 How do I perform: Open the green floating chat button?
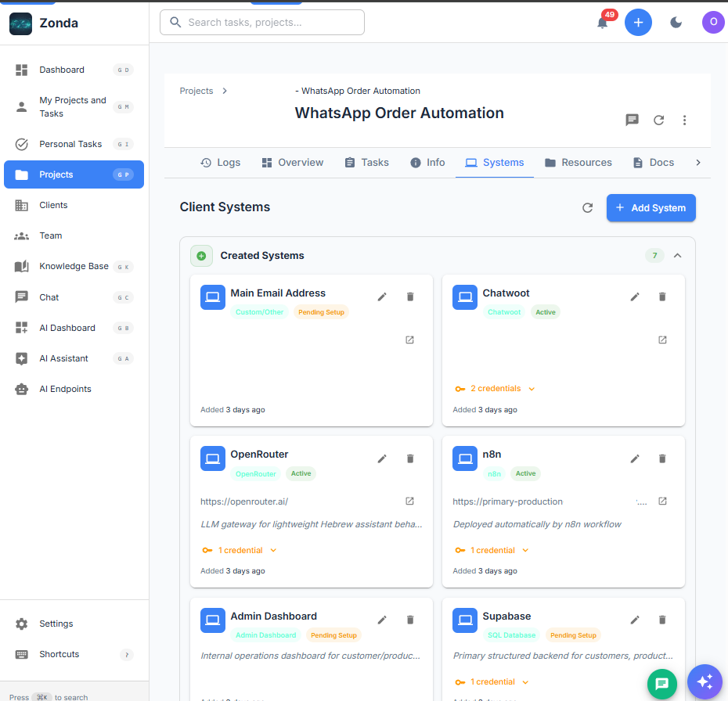[661, 683]
